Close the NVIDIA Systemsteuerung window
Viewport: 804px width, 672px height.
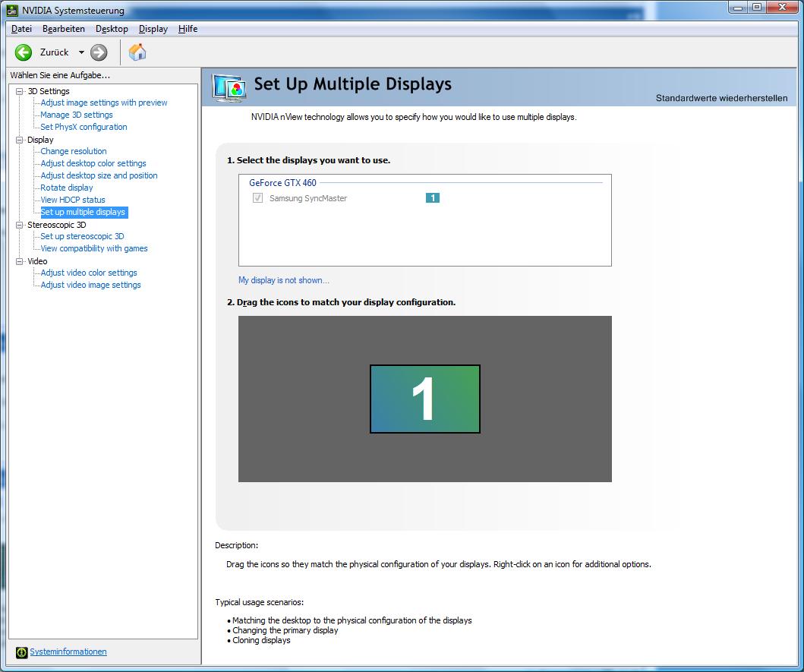point(783,8)
